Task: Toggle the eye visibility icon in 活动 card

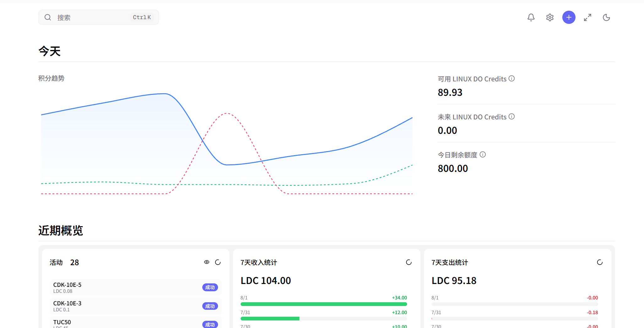Action: (x=207, y=262)
